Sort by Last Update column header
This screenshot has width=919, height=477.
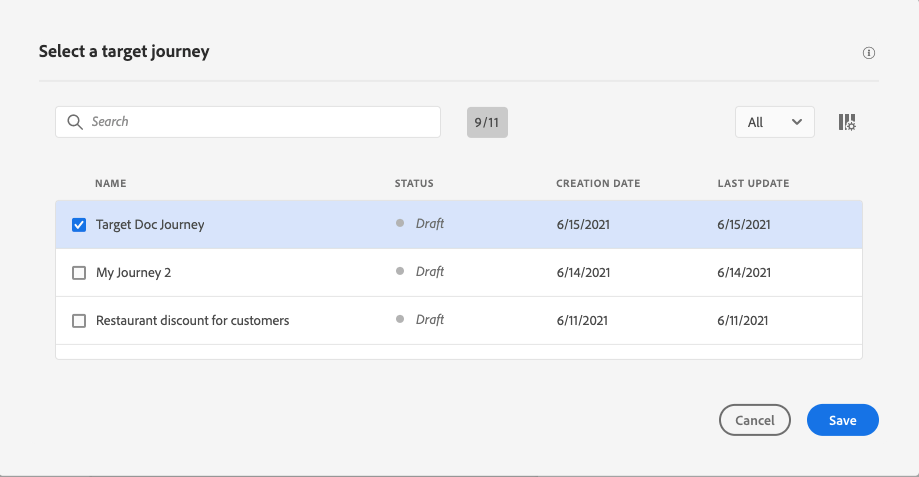click(x=752, y=184)
